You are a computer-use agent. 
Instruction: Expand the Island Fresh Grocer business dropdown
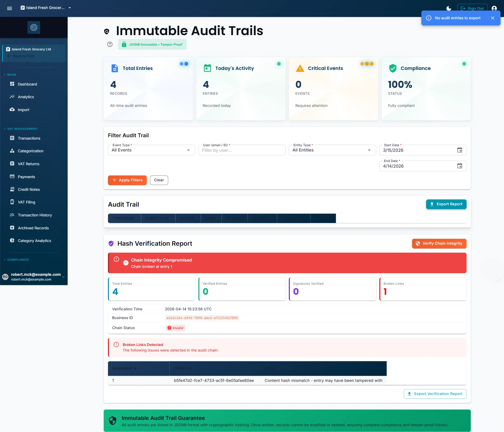tap(46, 8)
